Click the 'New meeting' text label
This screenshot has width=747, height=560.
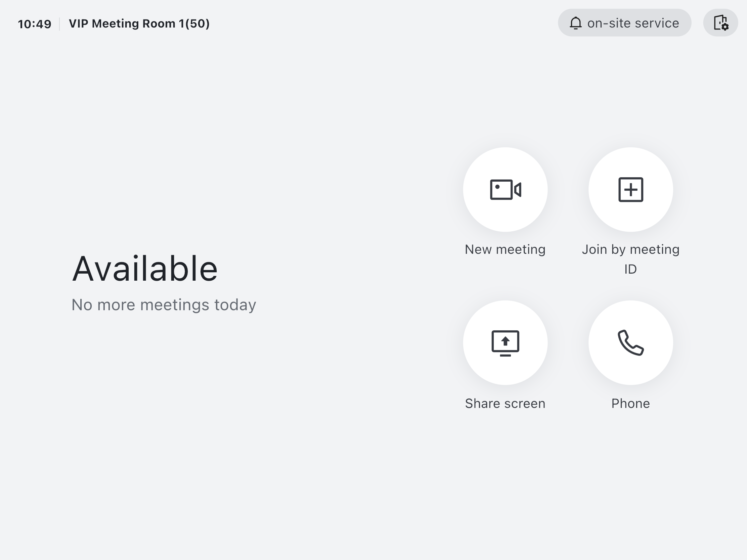[x=505, y=249]
